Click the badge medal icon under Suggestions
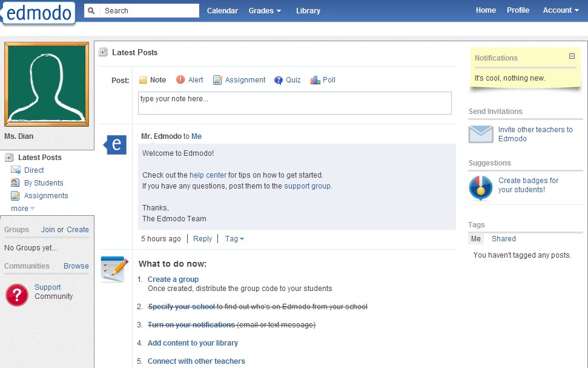Screen dimensions: 588x368 click(481, 188)
